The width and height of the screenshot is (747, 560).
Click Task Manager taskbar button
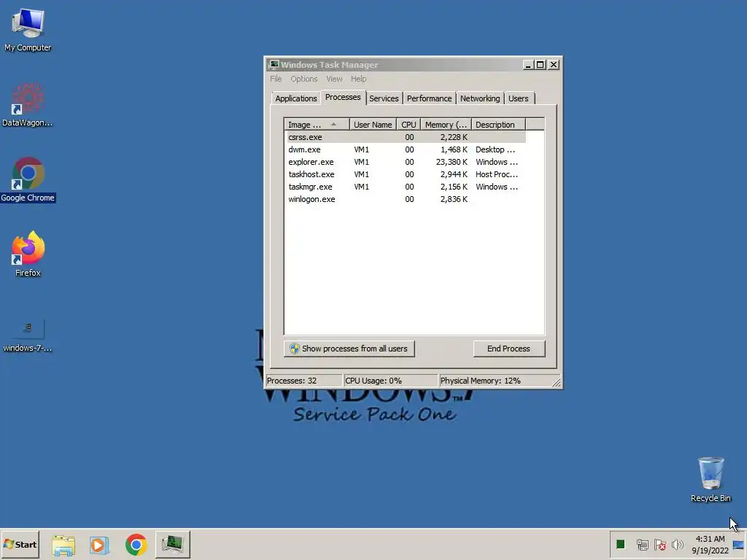[x=172, y=544]
